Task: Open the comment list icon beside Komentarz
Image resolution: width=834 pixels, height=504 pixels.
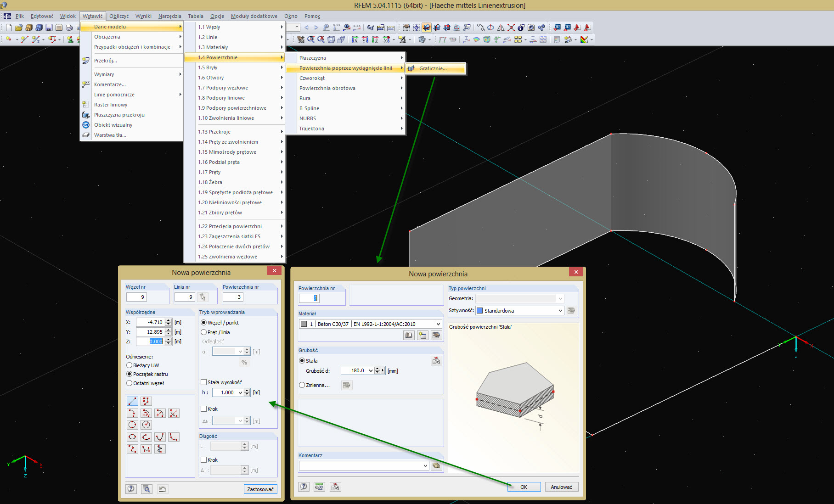Action: pyautogui.click(x=436, y=466)
